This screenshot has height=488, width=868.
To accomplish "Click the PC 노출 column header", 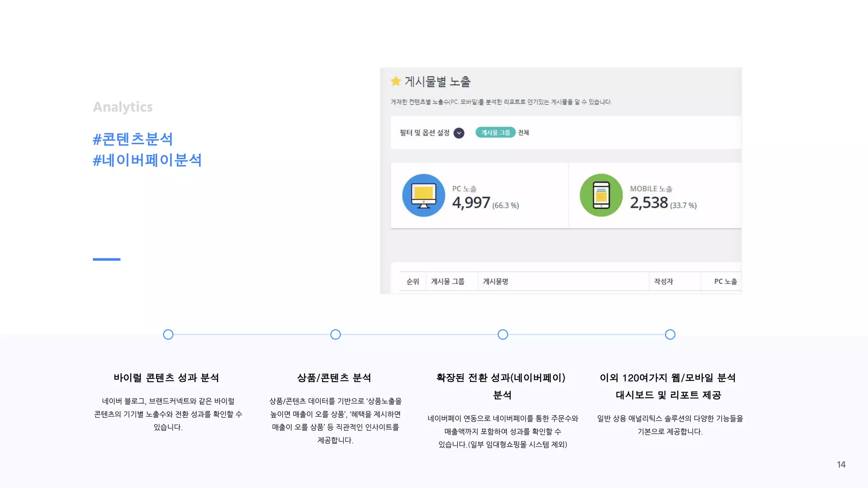I will tap(725, 281).
